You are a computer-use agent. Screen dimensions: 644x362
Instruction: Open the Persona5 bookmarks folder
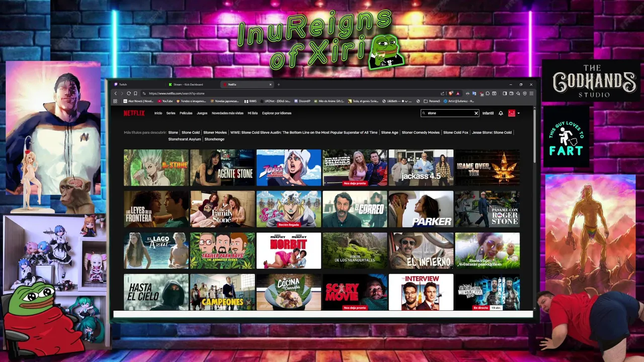[x=432, y=101]
